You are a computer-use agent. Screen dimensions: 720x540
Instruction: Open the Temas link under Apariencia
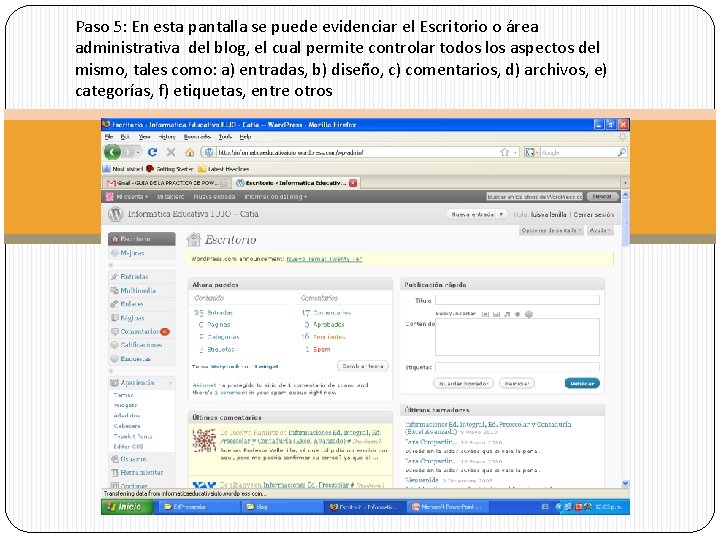(x=123, y=395)
